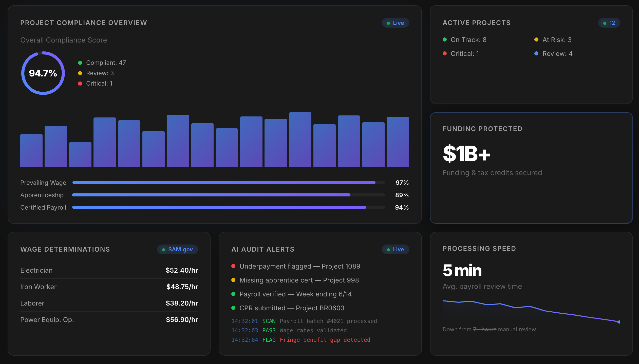639x364 pixels.
Task: Select the Power Equip. Op. wage row
Action: [x=109, y=320]
